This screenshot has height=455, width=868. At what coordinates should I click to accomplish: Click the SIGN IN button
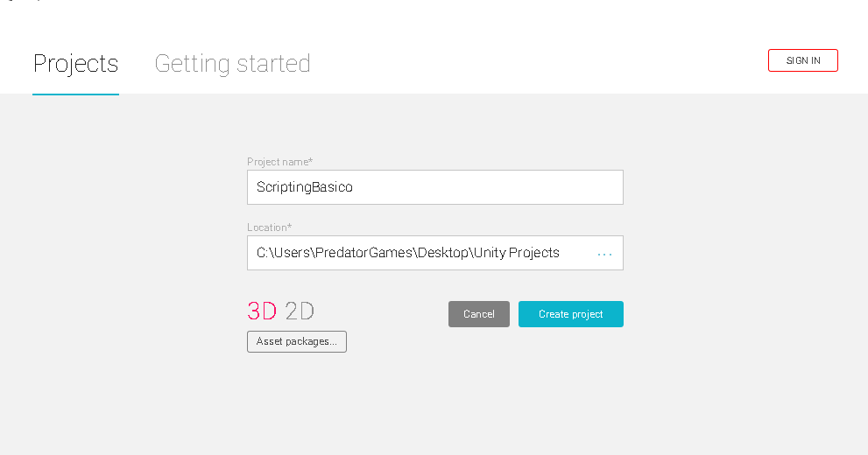pyautogui.click(x=802, y=60)
